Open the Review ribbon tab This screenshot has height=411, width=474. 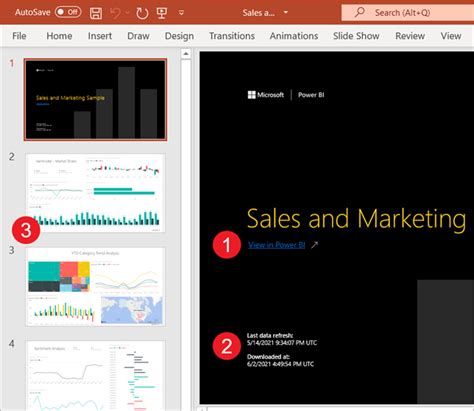410,36
